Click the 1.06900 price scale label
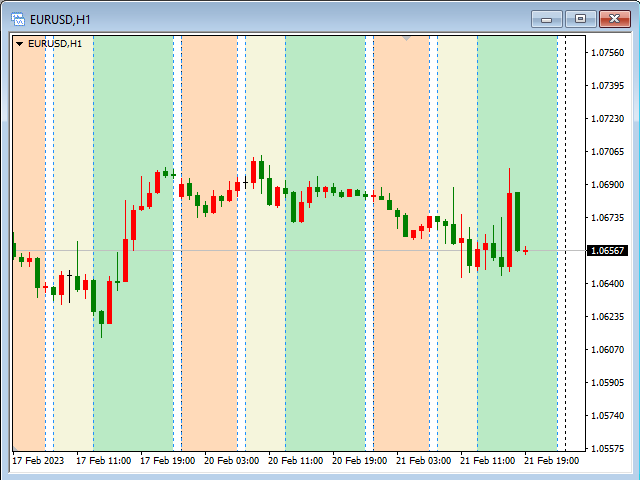This screenshot has width=640, height=480. point(607,185)
